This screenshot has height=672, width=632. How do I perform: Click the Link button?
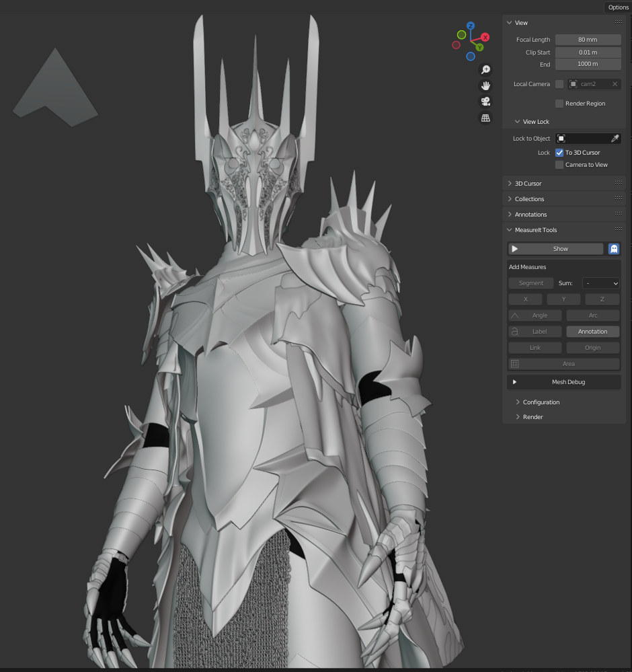point(535,348)
